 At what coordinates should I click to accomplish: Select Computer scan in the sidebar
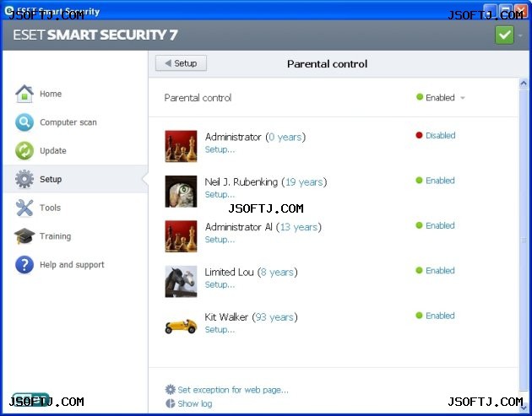pos(68,122)
